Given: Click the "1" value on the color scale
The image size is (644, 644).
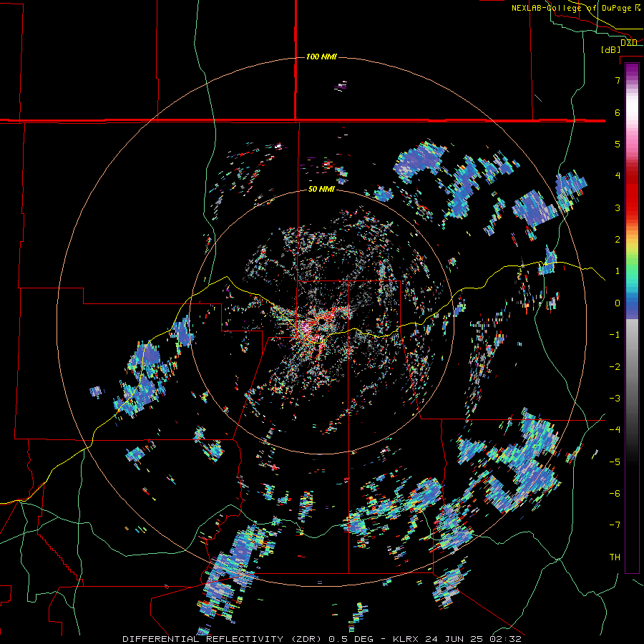Looking at the screenshot, I should pos(618,271).
